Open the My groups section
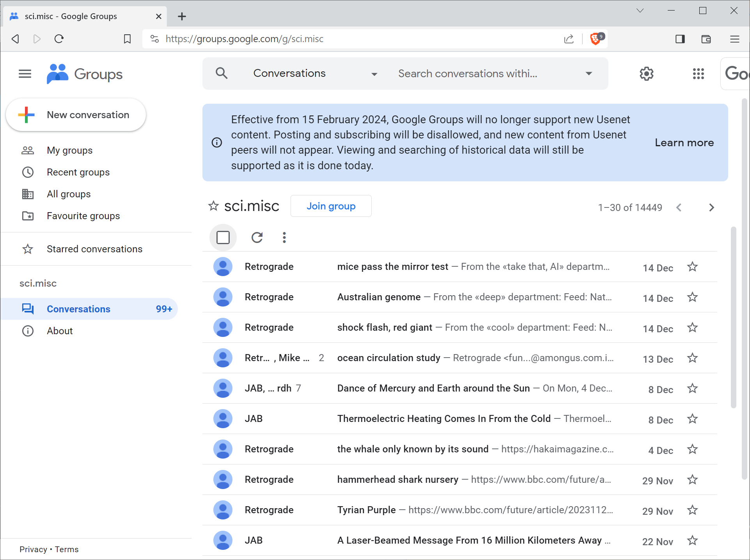Image resolution: width=750 pixels, height=560 pixels. [69, 151]
